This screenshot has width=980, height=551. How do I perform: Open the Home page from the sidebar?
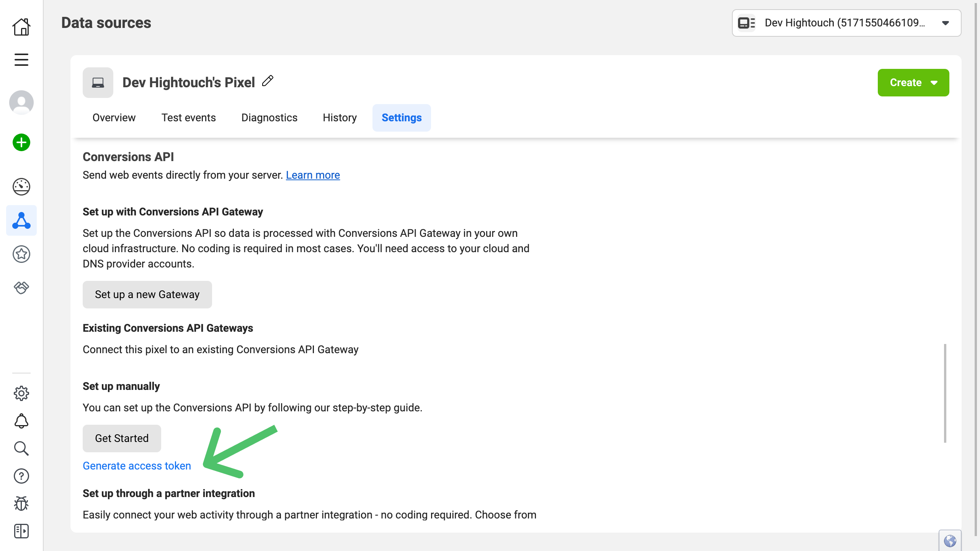(x=21, y=26)
